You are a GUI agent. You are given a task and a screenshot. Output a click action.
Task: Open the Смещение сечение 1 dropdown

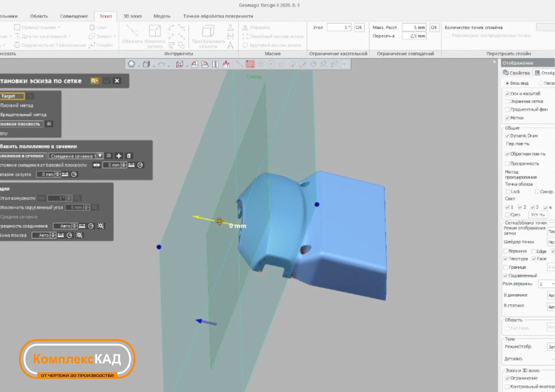(x=100, y=156)
